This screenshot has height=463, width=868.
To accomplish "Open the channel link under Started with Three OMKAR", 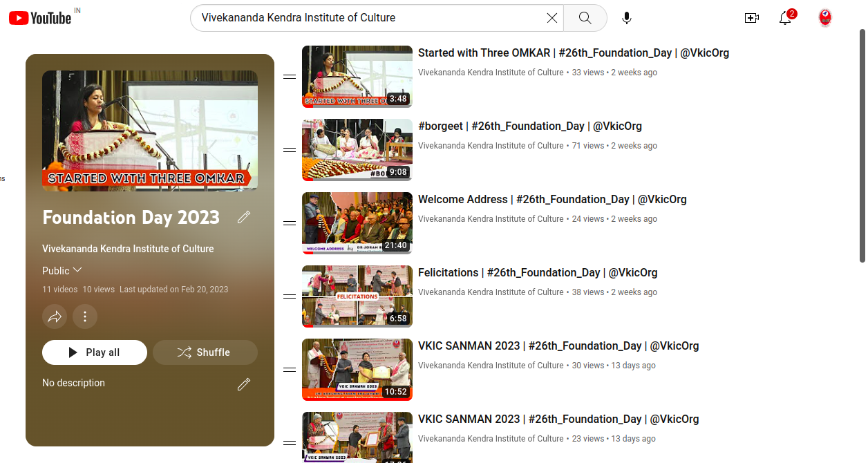I will point(491,73).
